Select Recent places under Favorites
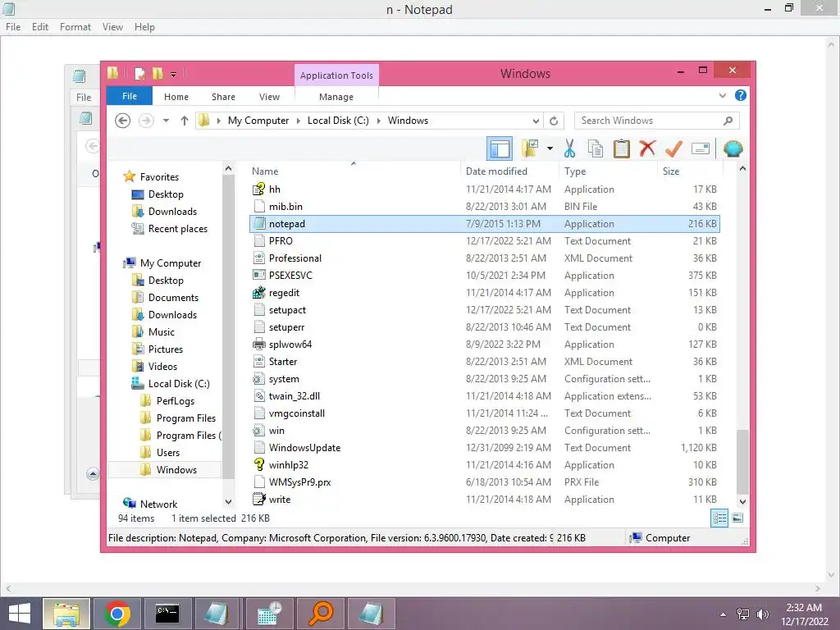Image resolution: width=840 pixels, height=630 pixels. coord(177,229)
